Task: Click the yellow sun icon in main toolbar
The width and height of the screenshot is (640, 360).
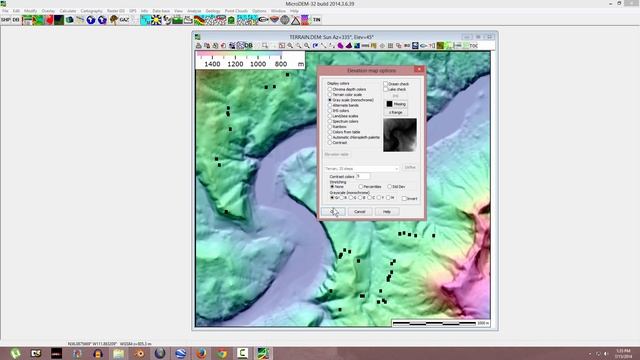Action: point(156,20)
